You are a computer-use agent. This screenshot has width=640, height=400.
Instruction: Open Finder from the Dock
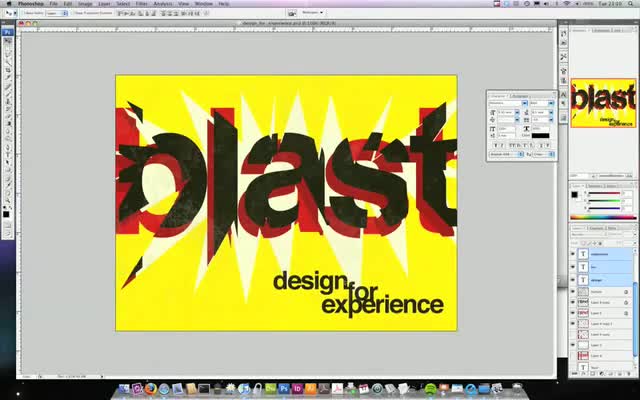(x=124, y=389)
